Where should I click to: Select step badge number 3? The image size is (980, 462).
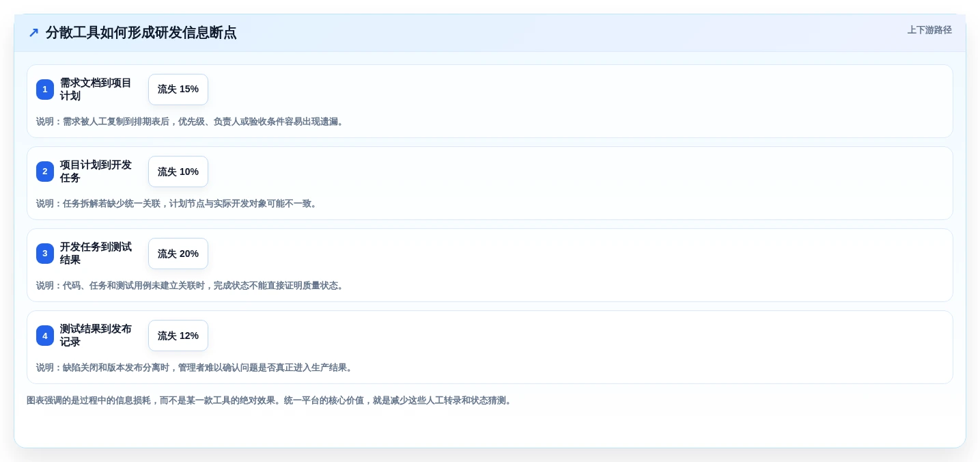[45, 254]
